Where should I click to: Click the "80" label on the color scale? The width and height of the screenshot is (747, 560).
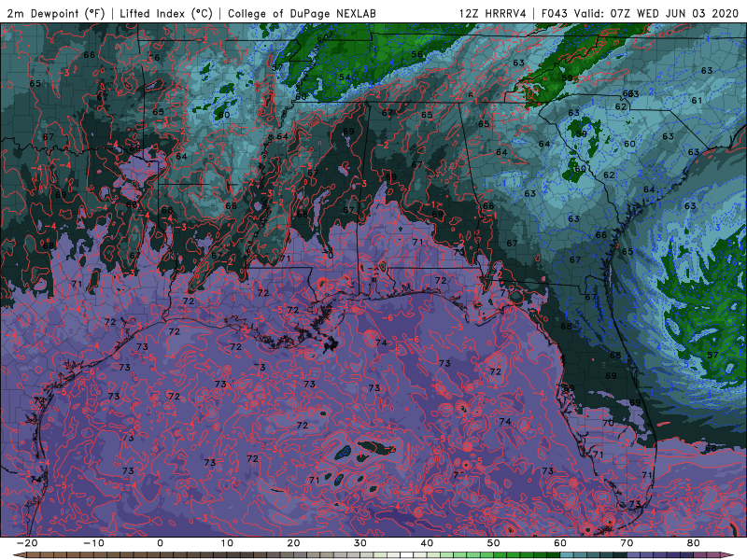694,543
